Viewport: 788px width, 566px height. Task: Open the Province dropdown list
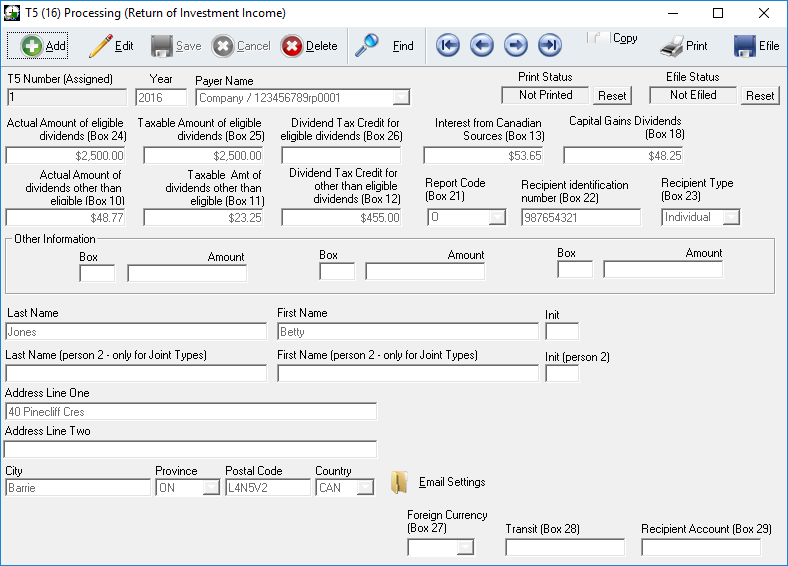(211, 488)
